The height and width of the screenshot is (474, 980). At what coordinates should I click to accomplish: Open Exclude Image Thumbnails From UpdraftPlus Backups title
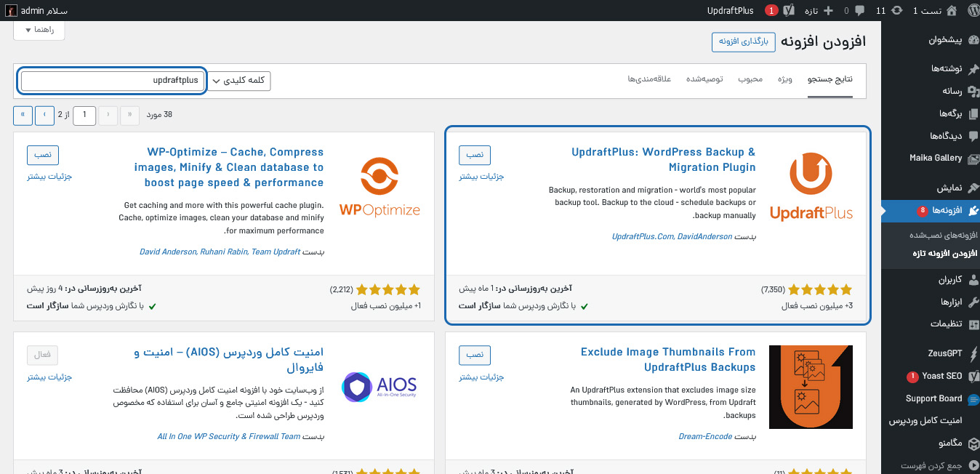[x=668, y=360]
